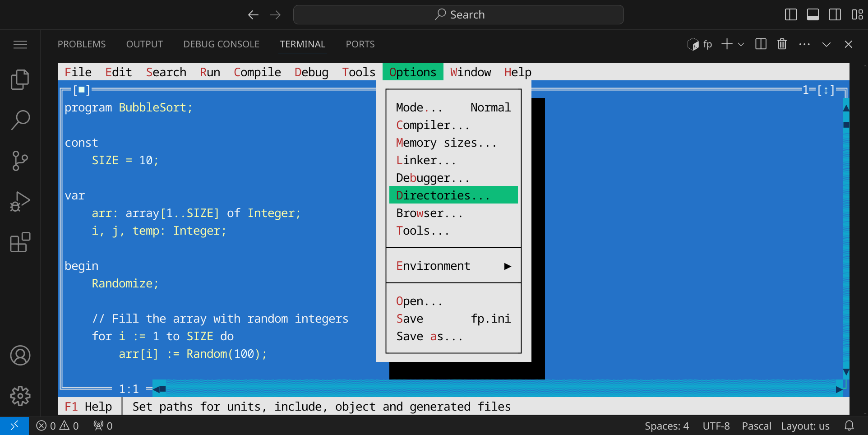The image size is (868, 435).
Task: Open the Accounts menu icon
Action: [x=20, y=356]
